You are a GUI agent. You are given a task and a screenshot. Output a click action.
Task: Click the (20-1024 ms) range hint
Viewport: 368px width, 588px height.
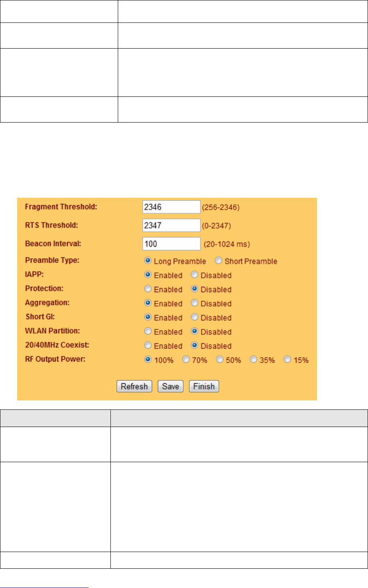pos(227,244)
